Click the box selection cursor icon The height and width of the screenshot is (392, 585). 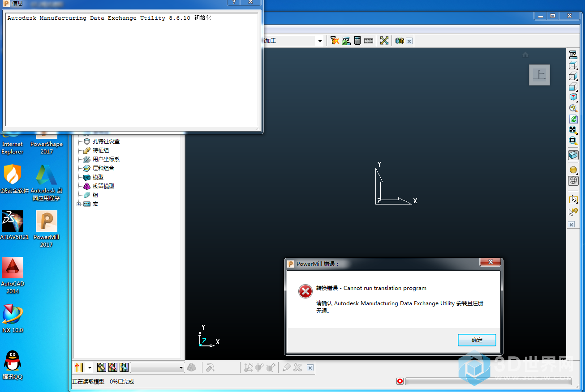pos(573,199)
